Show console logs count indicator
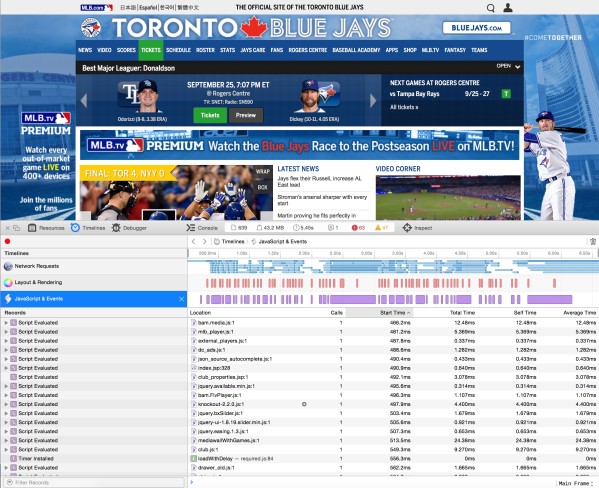599x488 pixels. pyautogui.click(x=333, y=228)
